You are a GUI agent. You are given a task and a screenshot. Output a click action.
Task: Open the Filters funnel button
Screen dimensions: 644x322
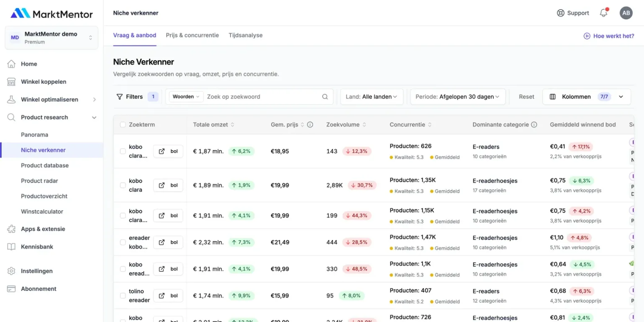tap(130, 96)
